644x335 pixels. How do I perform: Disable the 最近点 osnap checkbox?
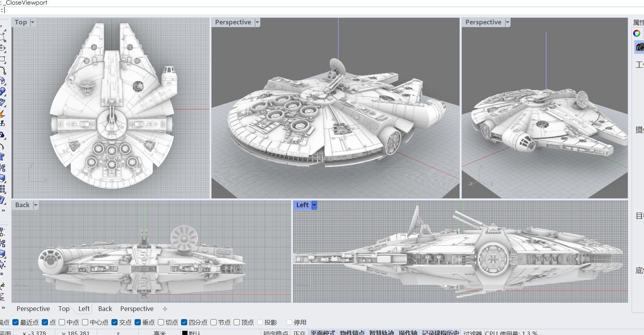(15, 322)
